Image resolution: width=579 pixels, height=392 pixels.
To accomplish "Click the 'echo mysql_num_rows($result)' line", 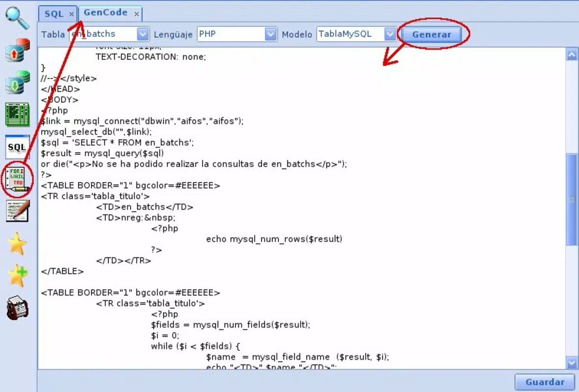I will coord(274,239).
